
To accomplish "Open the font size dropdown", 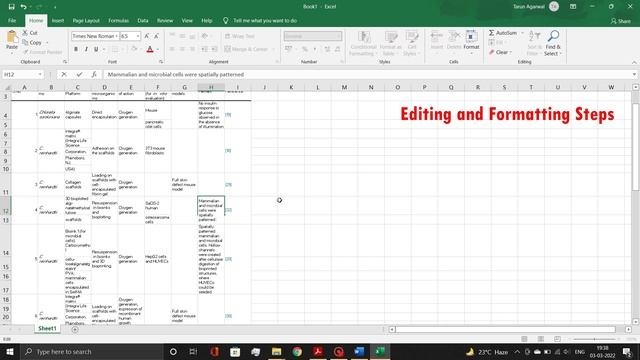I will point(138,36).
